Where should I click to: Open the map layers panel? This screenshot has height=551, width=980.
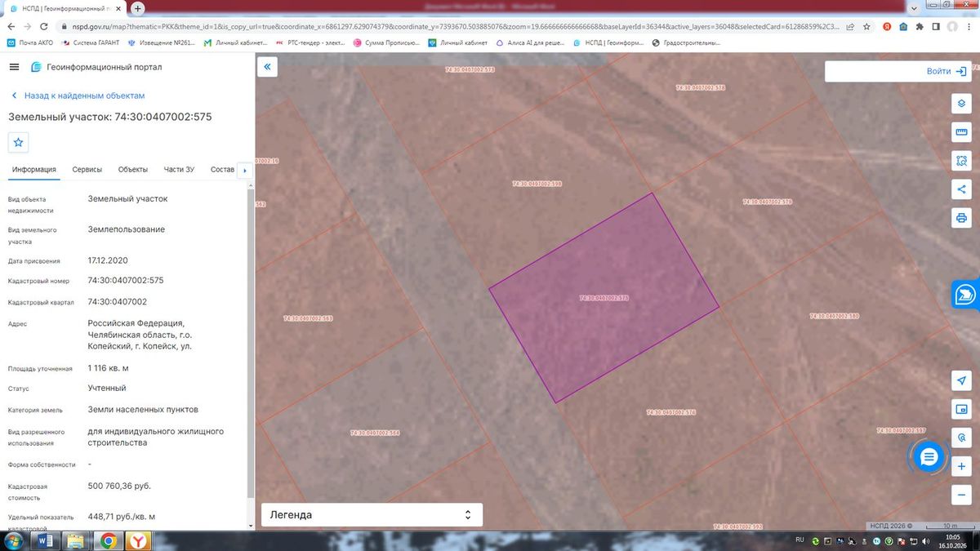point(961,104)
